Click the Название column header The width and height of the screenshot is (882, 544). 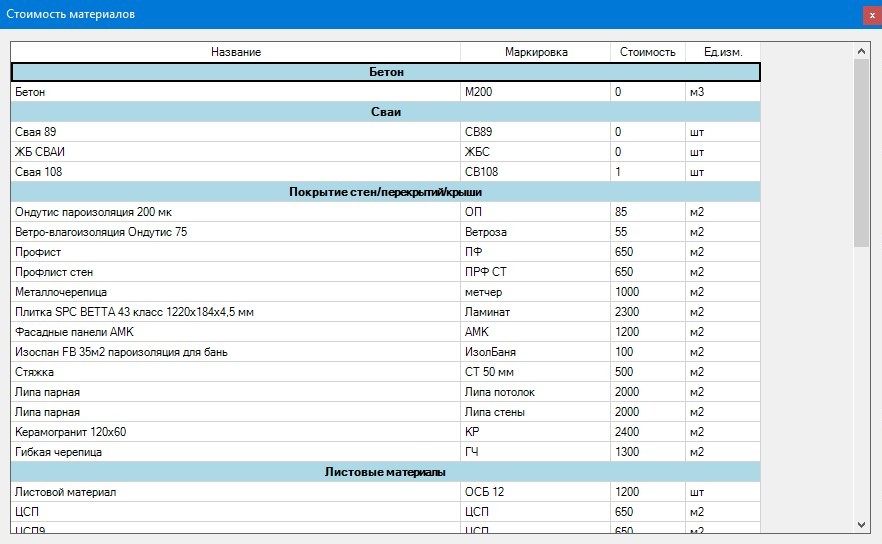click(236, 52)
